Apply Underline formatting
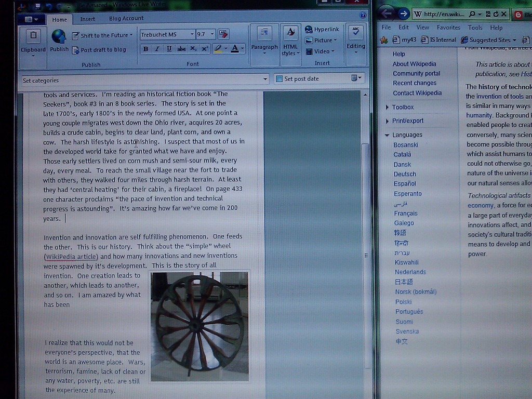The width and height of the screenshot is (532, 399). pos(169,49)
